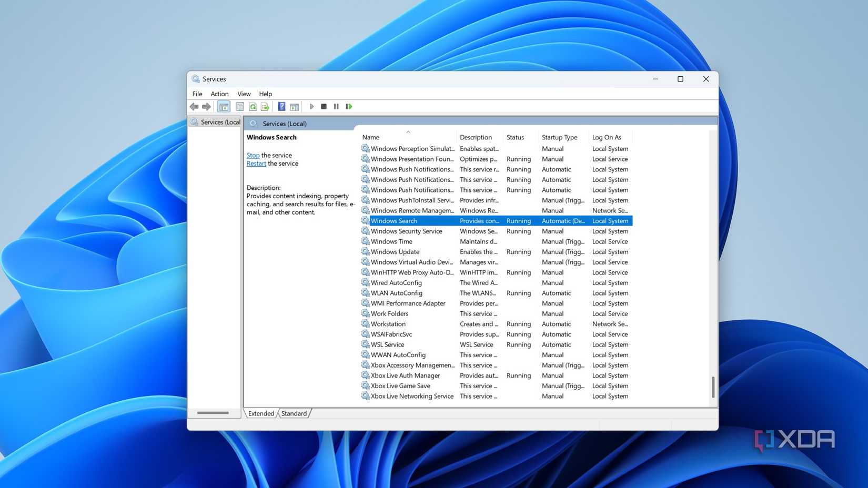Image resolution: width=868 pixels, height=488 pixels.
Task: Click the Properties icon in the toolbar
Action: 239,106
